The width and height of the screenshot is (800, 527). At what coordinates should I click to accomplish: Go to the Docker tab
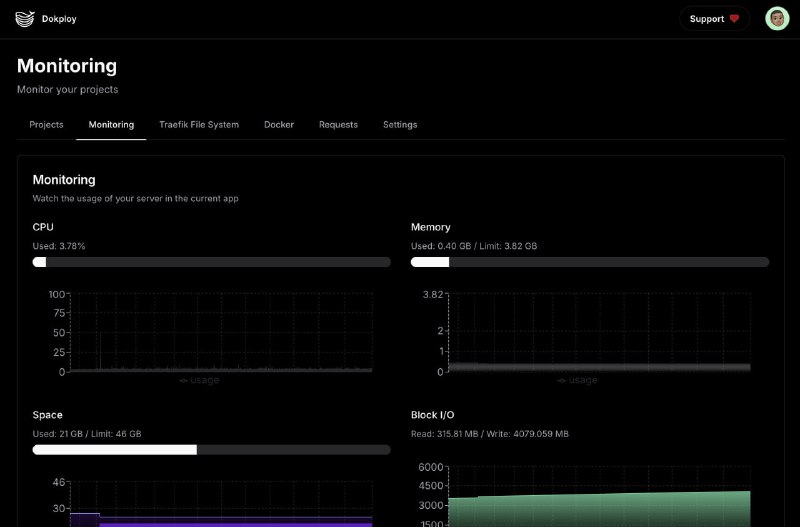279,125
